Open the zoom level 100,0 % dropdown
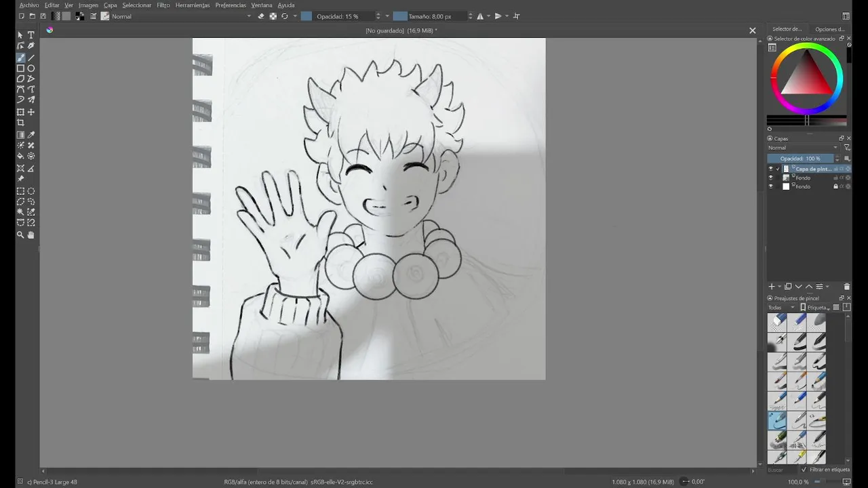Image resolution: width=868 pixels, height=488 pixels. click(799, 482)
